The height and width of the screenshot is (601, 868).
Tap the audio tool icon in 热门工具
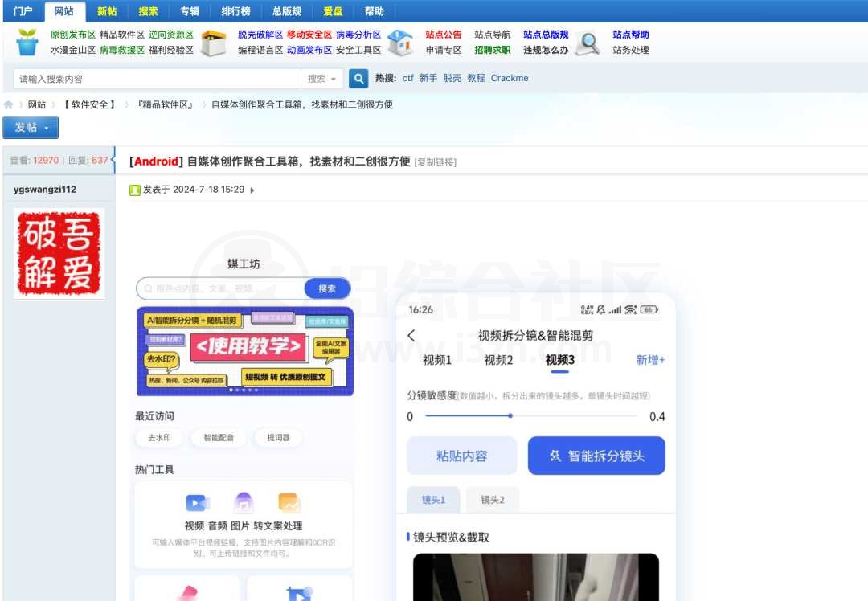pyautogui.click(x=244, y=502)
